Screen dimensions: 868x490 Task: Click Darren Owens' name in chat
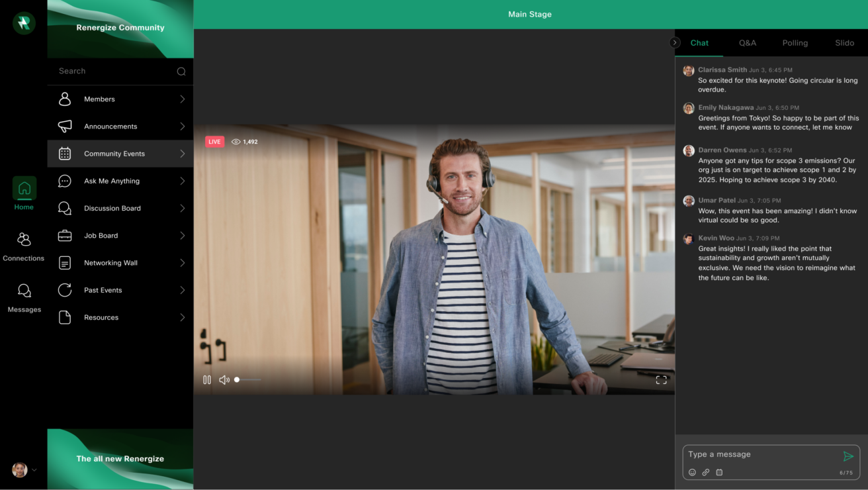722,150
